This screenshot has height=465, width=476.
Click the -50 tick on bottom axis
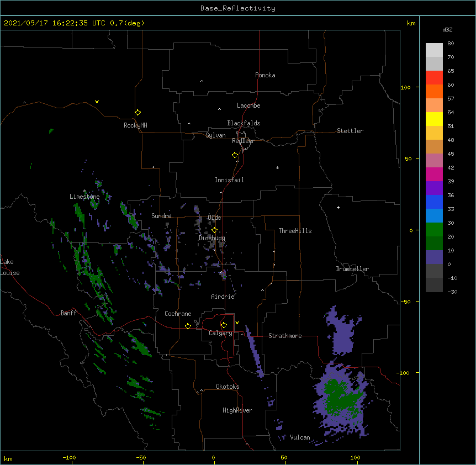tap(141, 457)
